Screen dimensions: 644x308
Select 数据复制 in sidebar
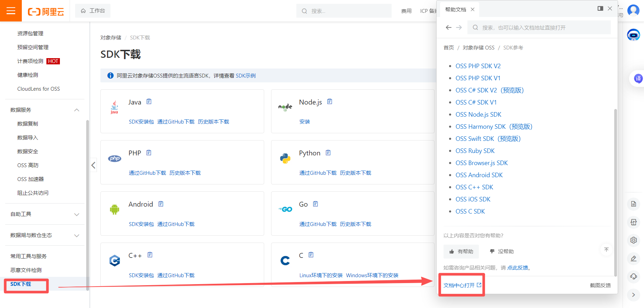(x=28, y=124)
